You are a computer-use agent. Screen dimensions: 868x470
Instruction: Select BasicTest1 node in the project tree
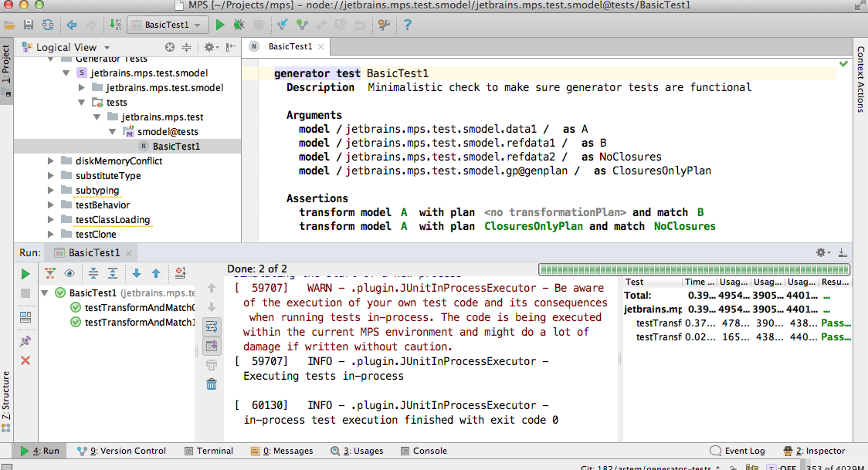tap(176, 146)
